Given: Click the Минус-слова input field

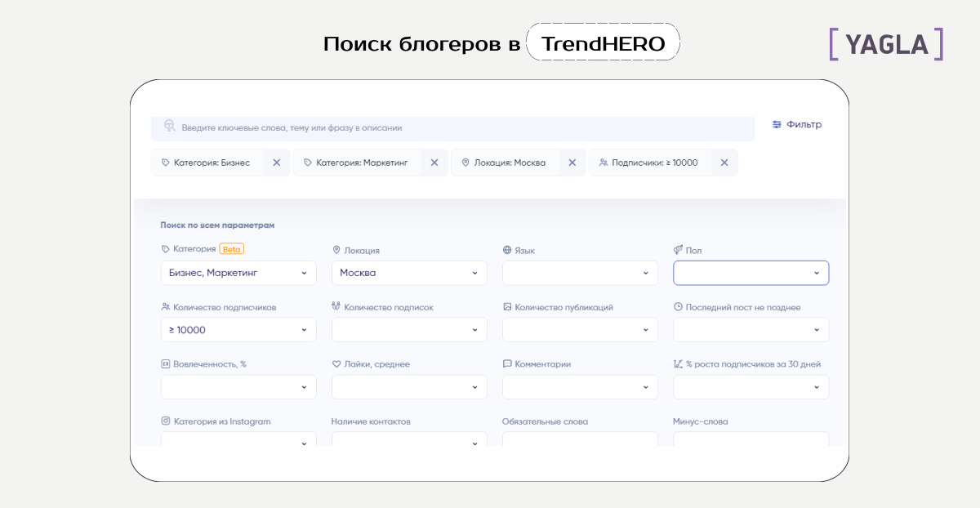Looking at the screenshot, I should [x=751, y=439].
